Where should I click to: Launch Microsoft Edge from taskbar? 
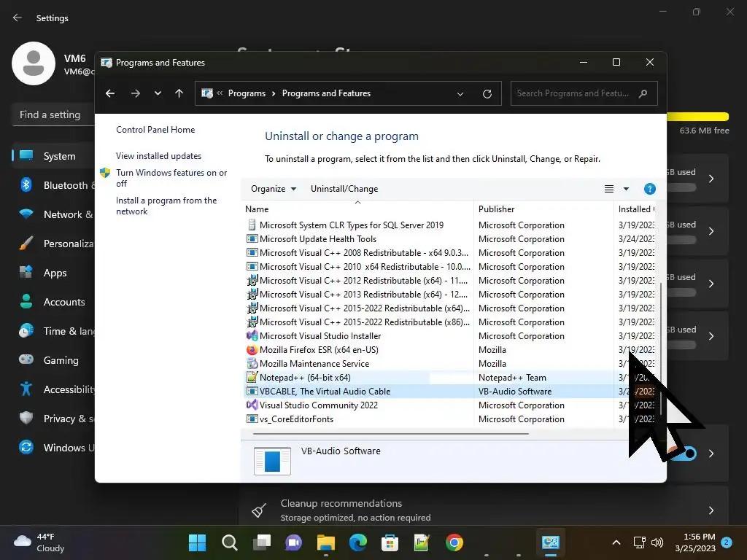click(357, 542)
